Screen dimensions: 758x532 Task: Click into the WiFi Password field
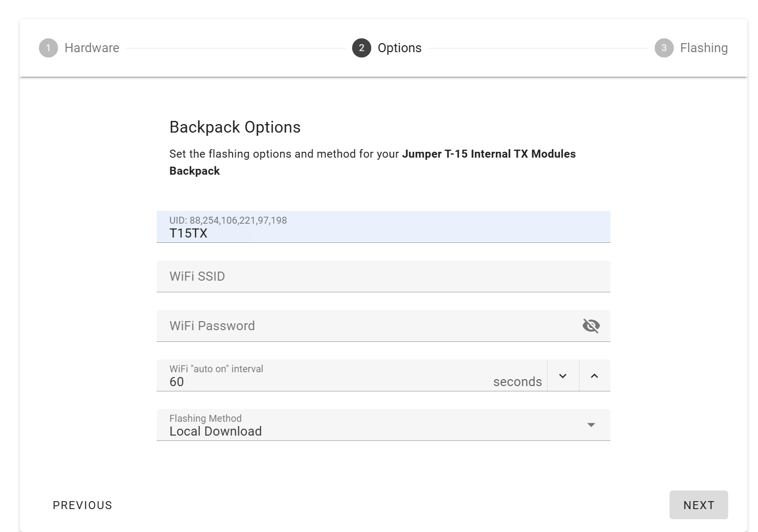tap(368, 326)
